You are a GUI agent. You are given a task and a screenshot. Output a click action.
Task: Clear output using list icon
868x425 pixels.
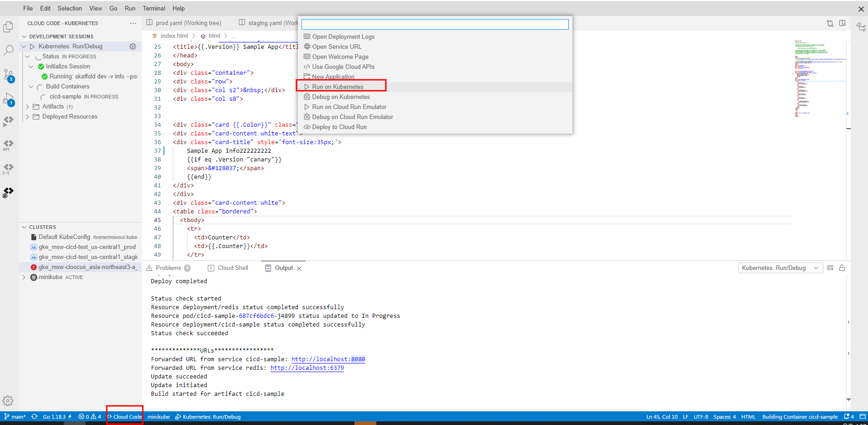(x=830, y=268)
